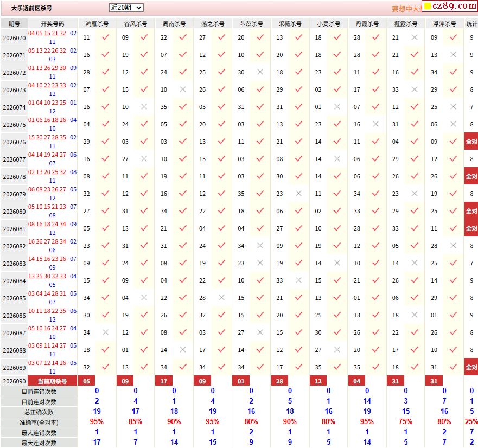478x448 pixels.
Task: Click the 全对 badge in row 2026078
Action: [x=471, y=176]
